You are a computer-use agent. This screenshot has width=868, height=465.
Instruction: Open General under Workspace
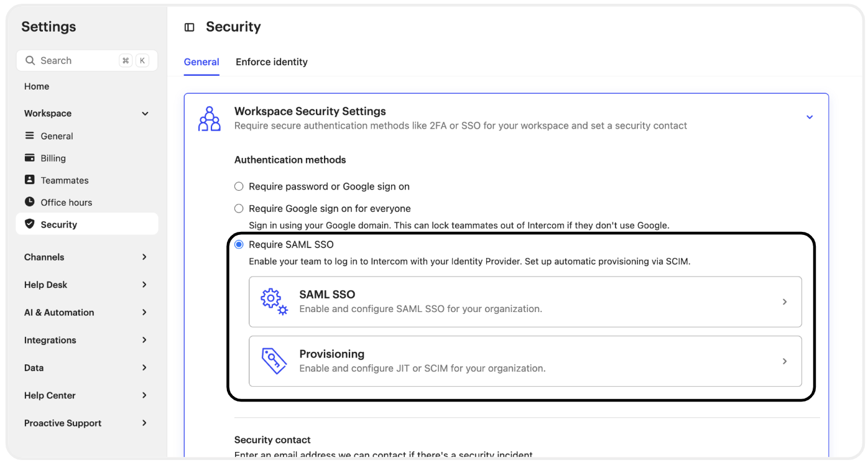[x=57, y=136]
